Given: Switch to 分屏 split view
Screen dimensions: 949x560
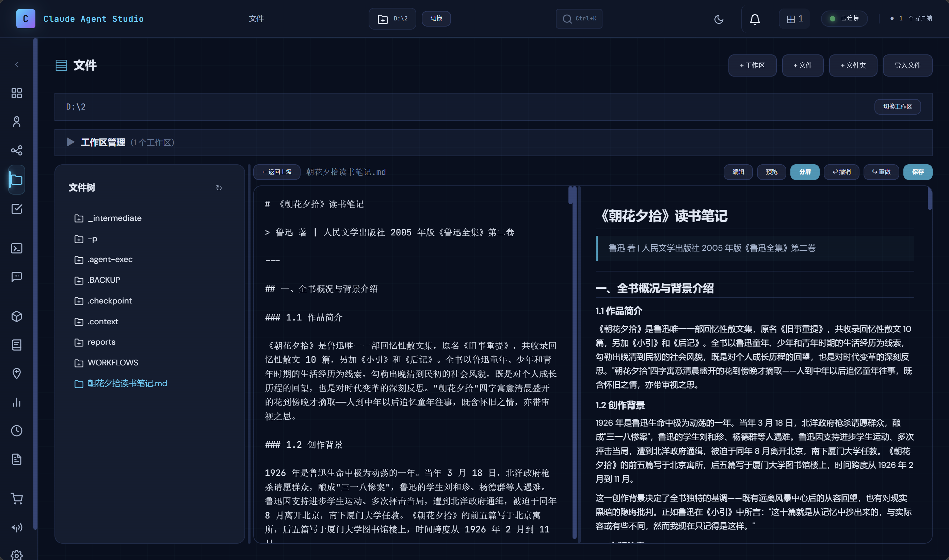Looking at the screenshot, I should coord(805,172).
